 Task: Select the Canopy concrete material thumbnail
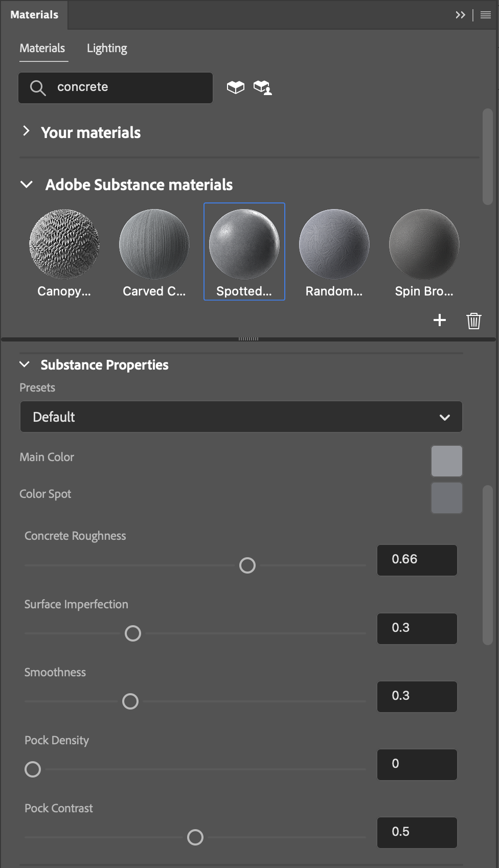(64, 244)
